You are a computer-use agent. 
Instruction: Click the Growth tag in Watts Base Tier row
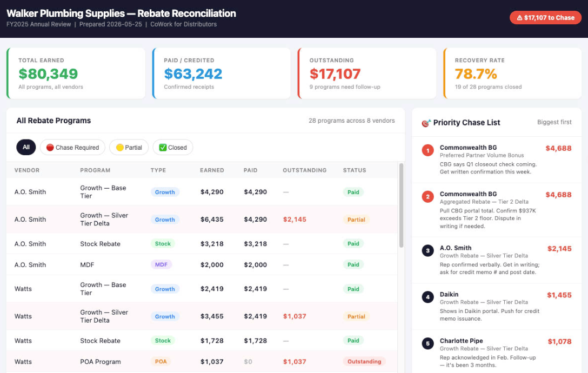[x=165, y=289]
